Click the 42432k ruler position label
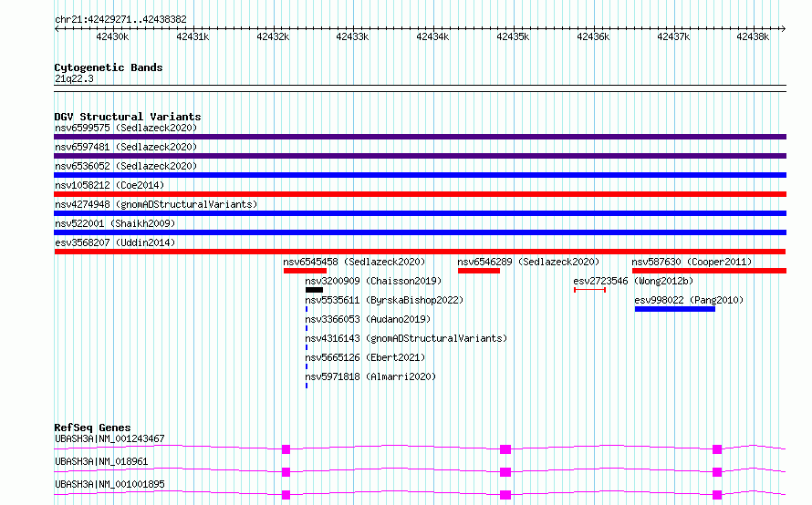The image size is (812, 505). [x=273, y=36]
